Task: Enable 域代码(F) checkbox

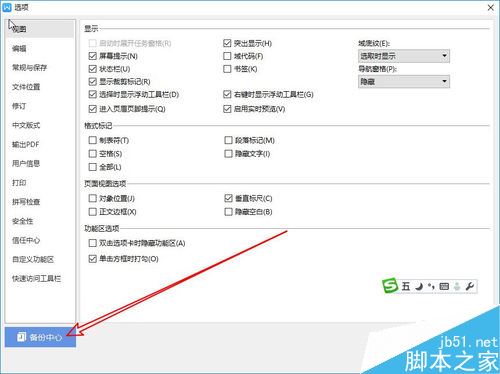Action: tap(227, 56)
